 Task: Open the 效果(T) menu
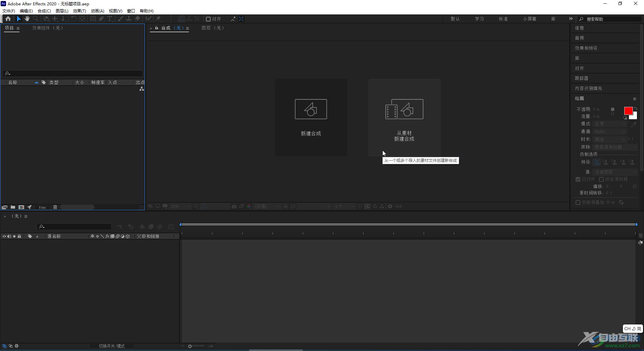(x=79, y=11)
